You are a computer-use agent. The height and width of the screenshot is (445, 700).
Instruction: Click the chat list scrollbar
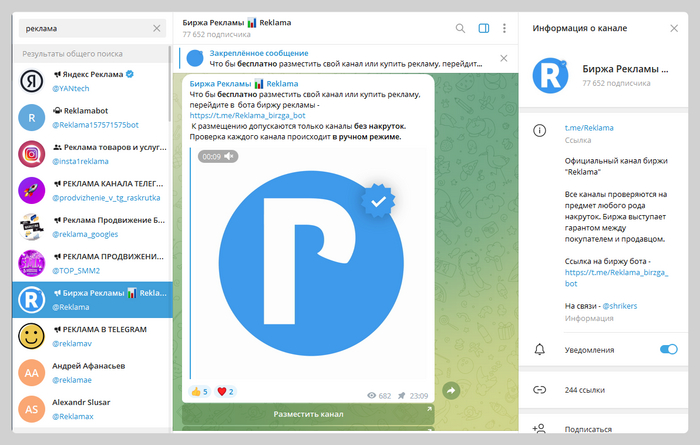[x=170, y=84]
